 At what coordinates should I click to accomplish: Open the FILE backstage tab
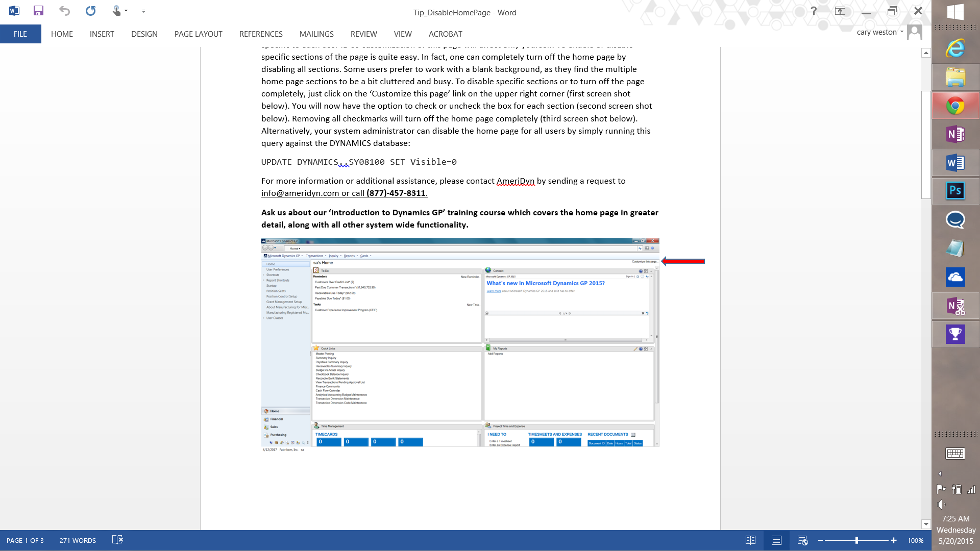[20, 34]
